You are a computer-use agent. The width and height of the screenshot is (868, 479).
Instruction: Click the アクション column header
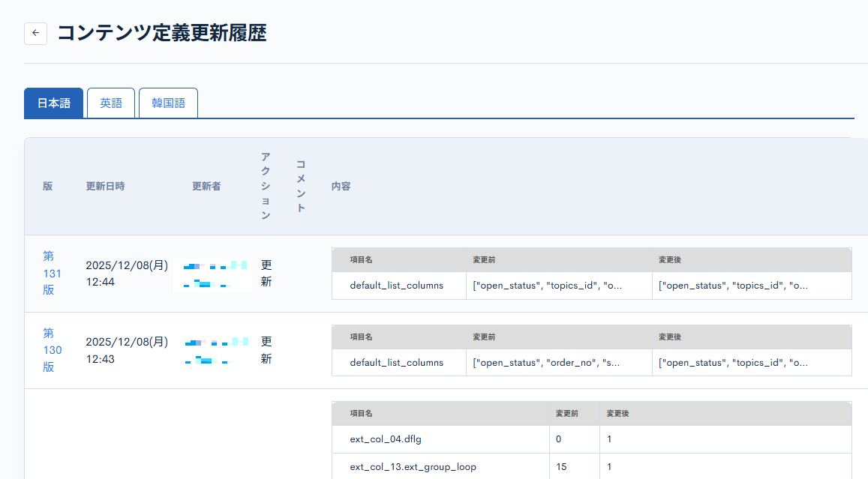(266, 186)
